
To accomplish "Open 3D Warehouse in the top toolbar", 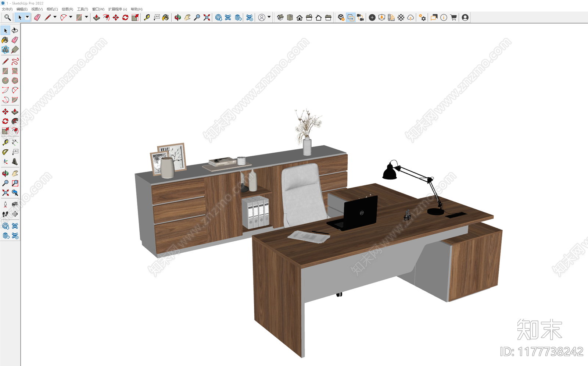I will coord(219,17).
